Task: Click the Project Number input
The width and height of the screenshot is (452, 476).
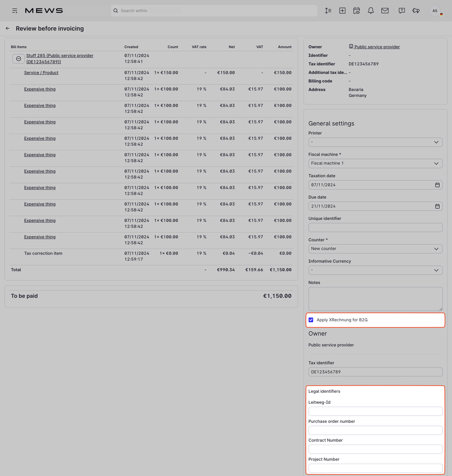Action: tap(375, 468)
